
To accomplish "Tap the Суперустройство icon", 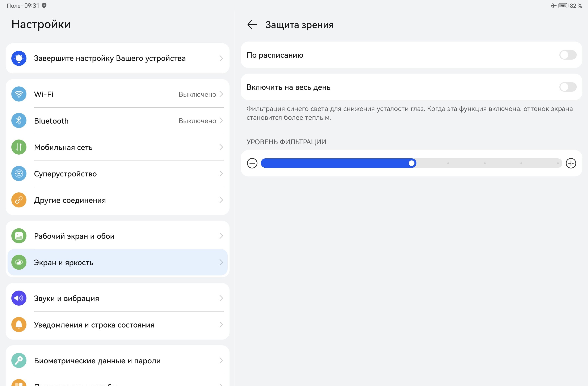I will pyautogui.click(x=19, y=173).
